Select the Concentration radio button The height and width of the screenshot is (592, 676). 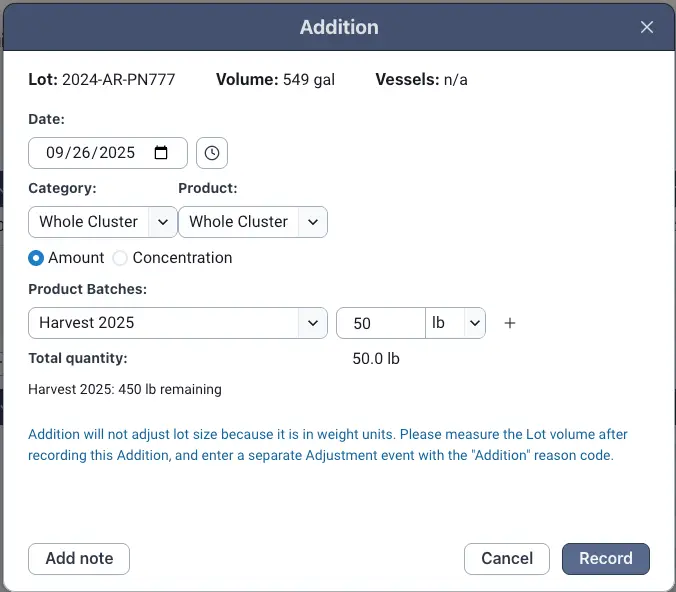[x=120, y=258]
